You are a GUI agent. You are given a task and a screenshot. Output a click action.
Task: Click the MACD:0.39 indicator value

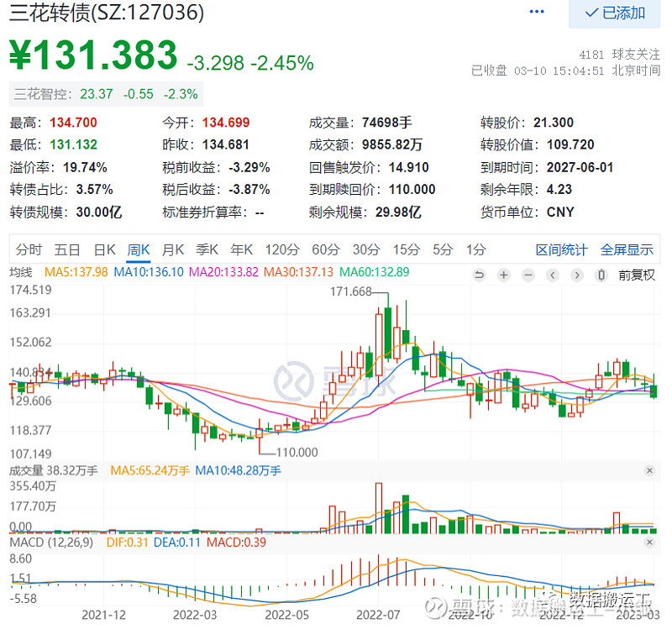[x=237, y=543]
